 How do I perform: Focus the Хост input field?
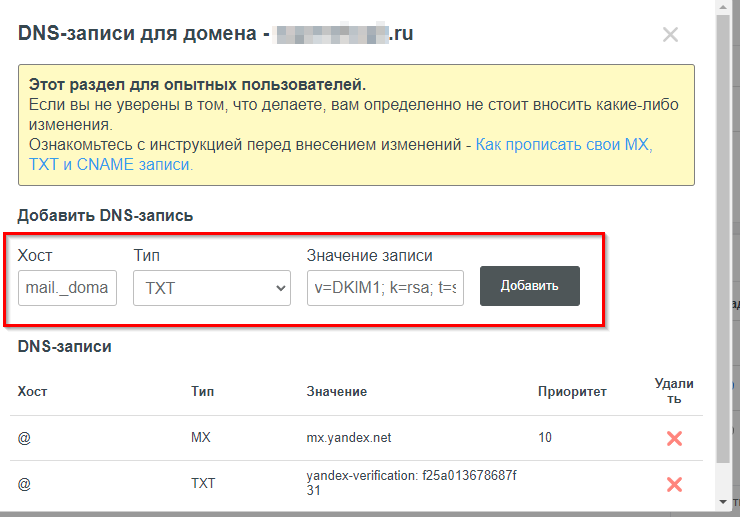tap(68, 289)
